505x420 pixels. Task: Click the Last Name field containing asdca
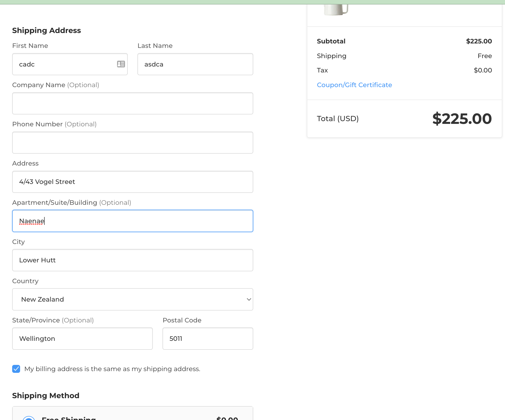195,64
